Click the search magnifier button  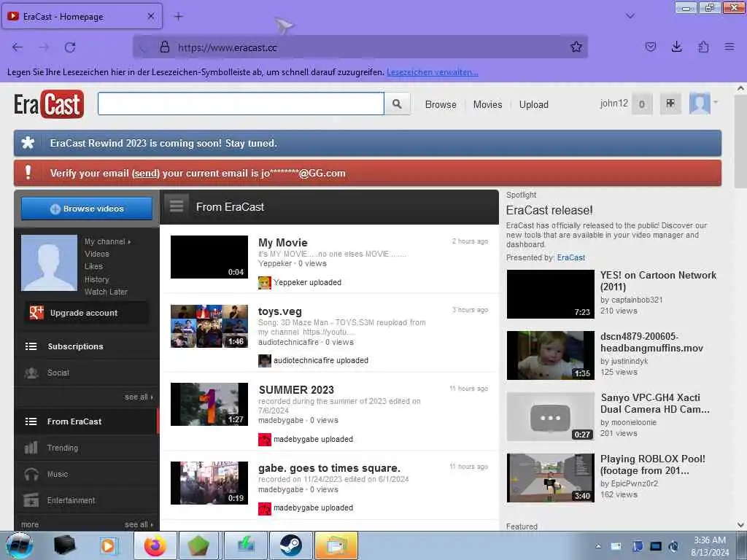coord(397,104)
